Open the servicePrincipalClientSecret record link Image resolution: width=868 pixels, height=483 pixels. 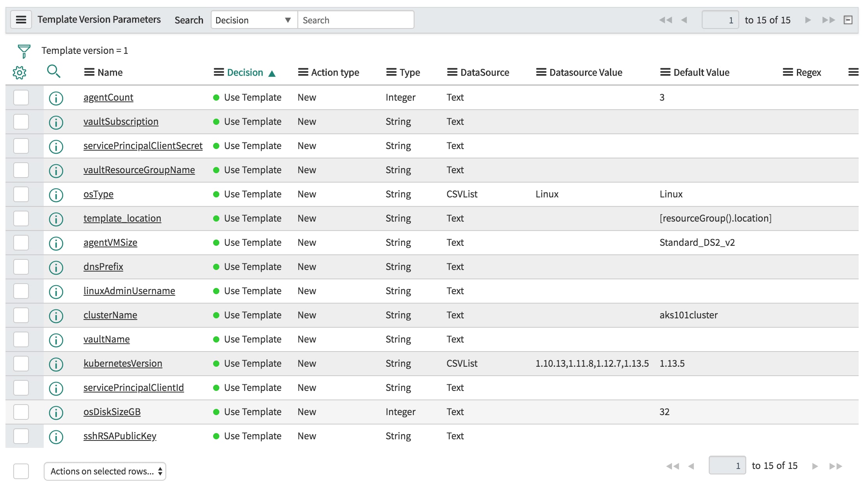click(143, 146)
